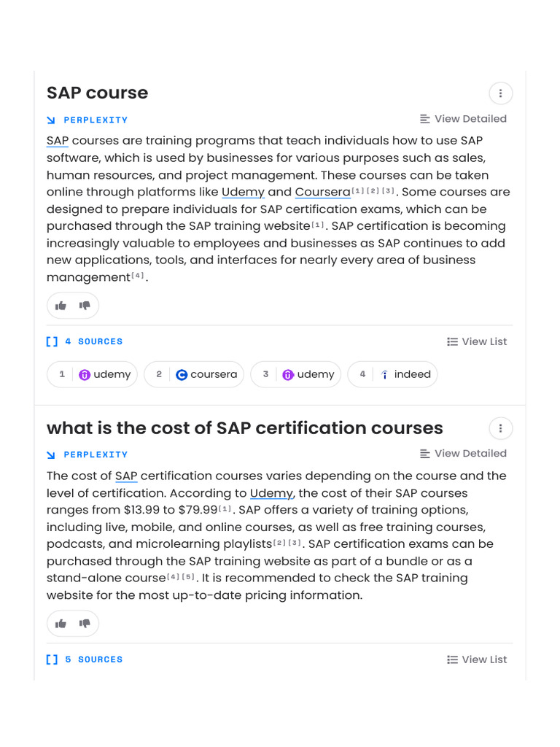Click the Perplexity arrow icon under SAP course
Viewport: 560px width, 747px height.
[51, 120]
